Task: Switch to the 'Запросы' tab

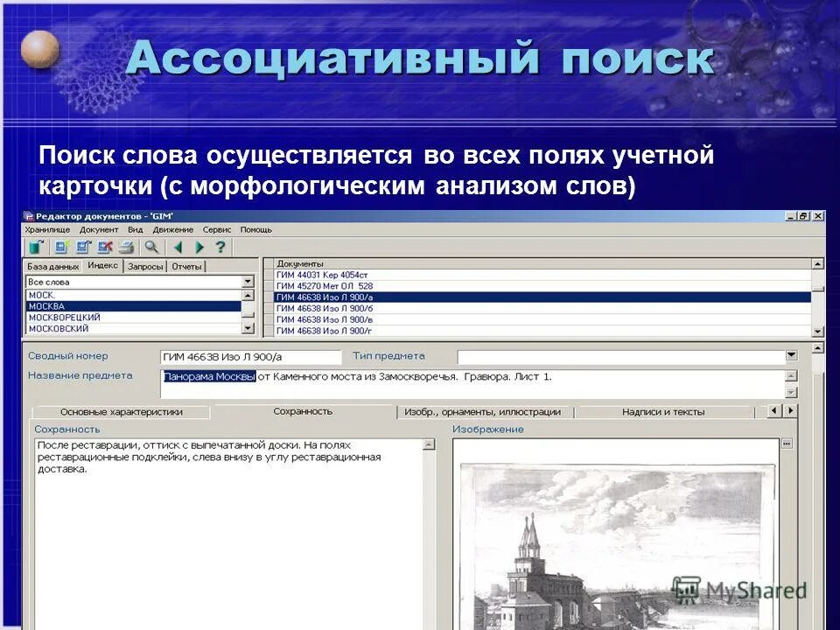Action: 145,265
